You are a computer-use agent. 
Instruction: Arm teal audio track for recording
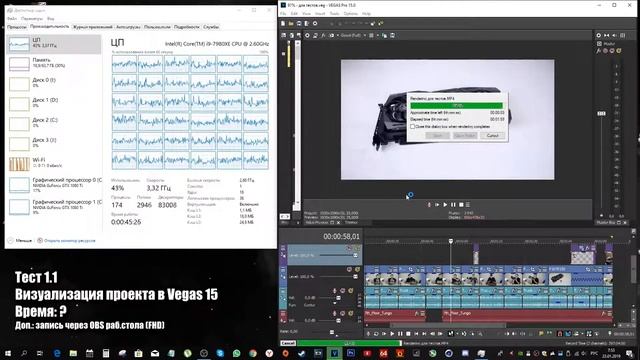coord(335,291)
